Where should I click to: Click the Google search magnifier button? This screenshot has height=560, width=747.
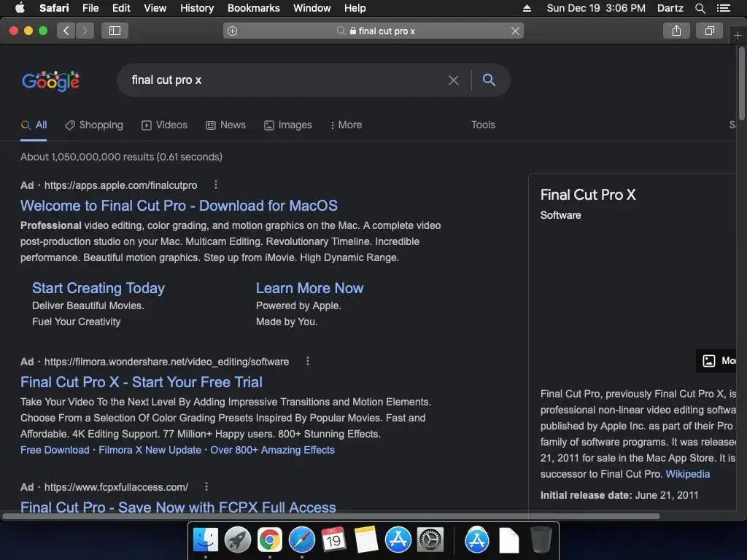(489, 79)
